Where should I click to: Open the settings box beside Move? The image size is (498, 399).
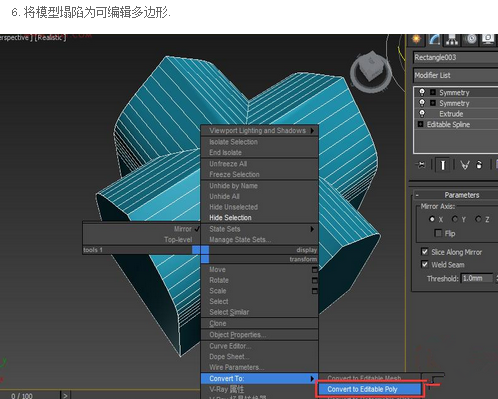click(314, 270)
